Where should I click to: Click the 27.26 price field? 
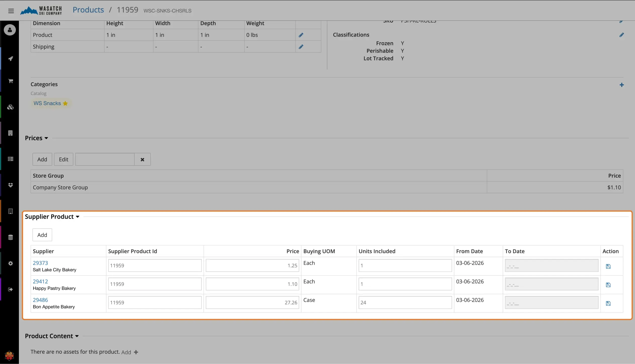click(x=252, y=303)
